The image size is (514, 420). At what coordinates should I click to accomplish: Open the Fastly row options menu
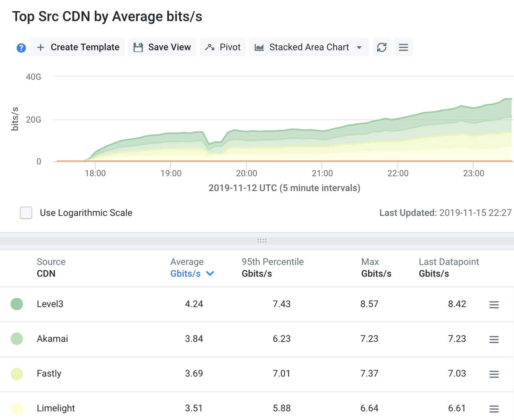click(494, 374)
